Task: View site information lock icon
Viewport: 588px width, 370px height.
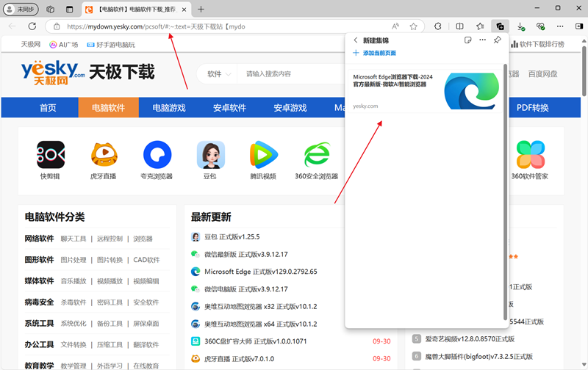Action: (57, 26)
